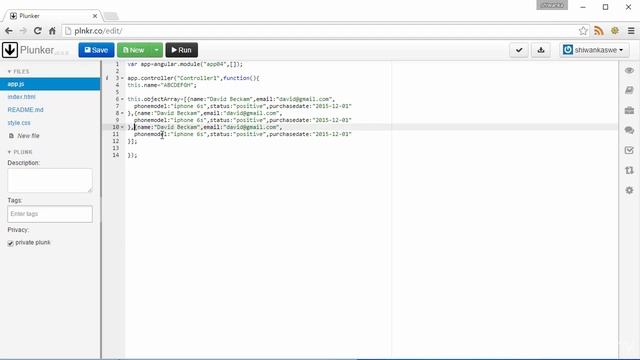Click the this.objectArray code line
Image resolution: width=640 pixels, height=360 pixels.
(231, 99)
